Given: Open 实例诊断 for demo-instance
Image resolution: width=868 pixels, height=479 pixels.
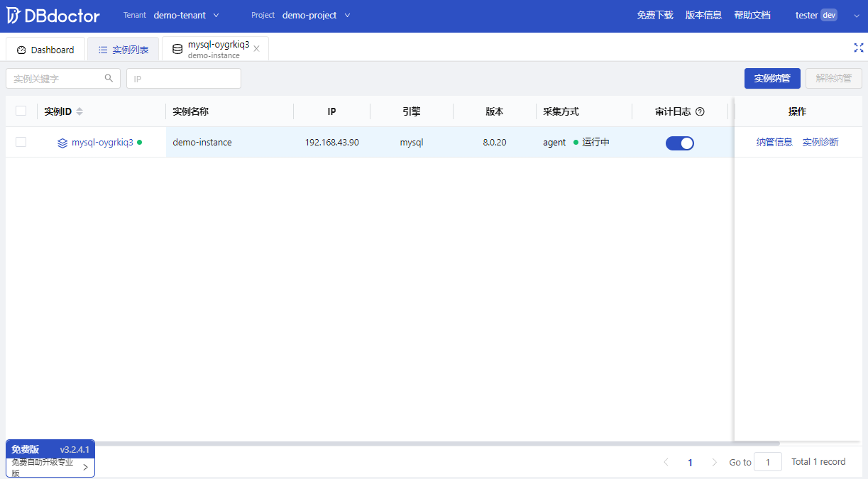Looking at the screenshot, I should (x=820, y=142).
